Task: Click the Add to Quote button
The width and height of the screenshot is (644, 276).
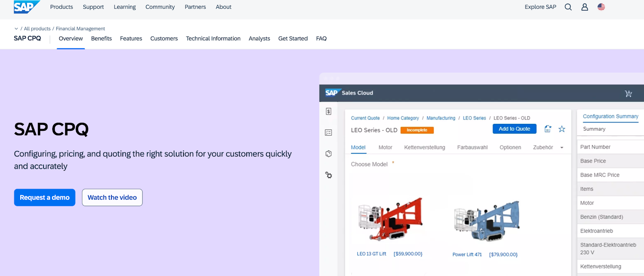Action: [514, 129]
